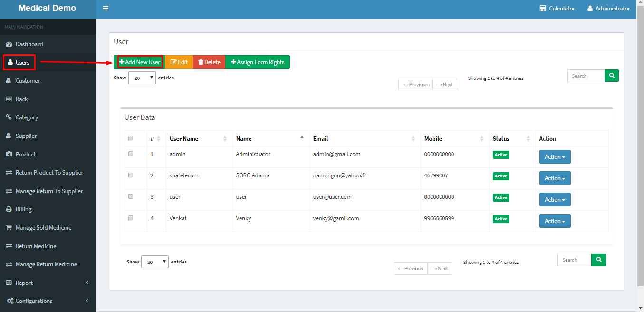Open the Billing menu item
The height and width of the screenshot is (312, 644).
pyautogui.click(x=48, y=209)
